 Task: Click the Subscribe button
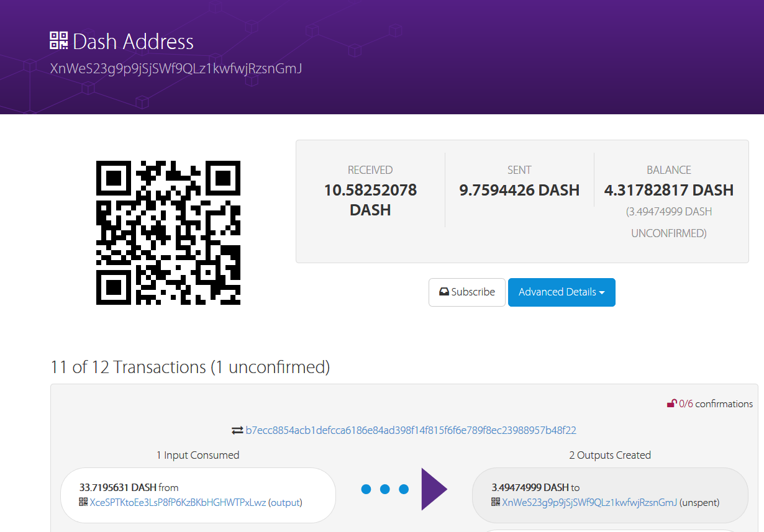(x=467, y=292)
